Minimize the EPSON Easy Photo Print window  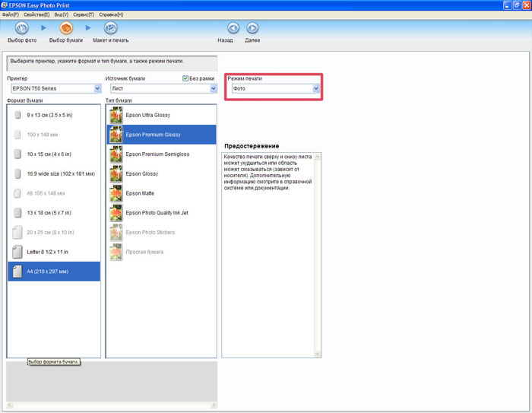click(507, 5)
